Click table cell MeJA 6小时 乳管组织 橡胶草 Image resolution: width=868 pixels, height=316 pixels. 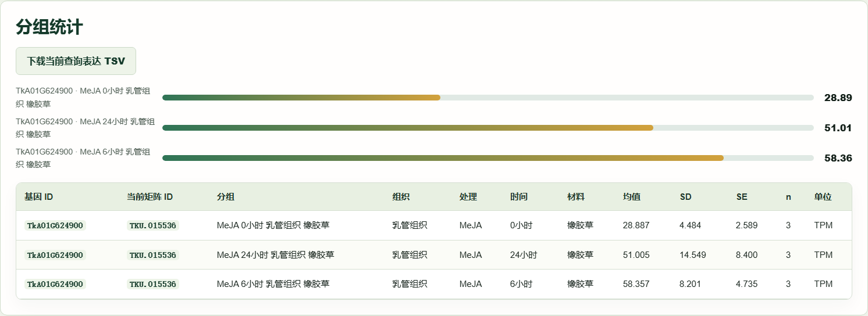click(273, 284)
